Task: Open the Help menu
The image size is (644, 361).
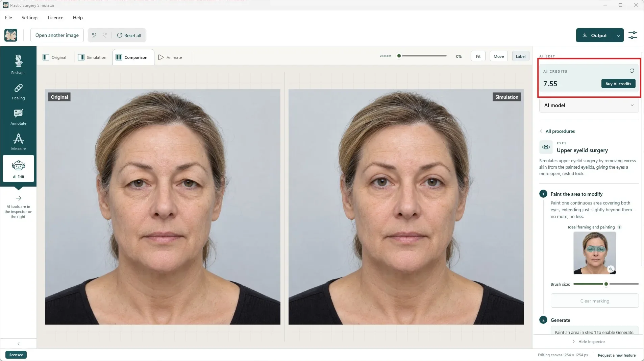Action: click(78, 18)
